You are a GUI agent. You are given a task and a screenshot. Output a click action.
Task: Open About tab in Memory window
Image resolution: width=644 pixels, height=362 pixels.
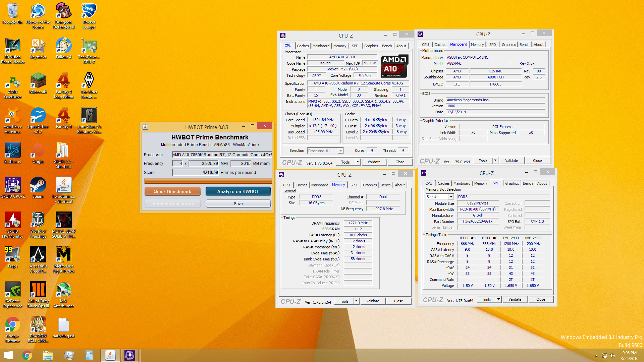click(x=399, y=185)
